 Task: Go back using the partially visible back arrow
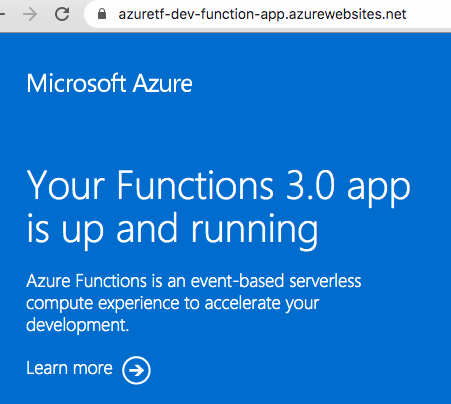[x=2, y=14]
